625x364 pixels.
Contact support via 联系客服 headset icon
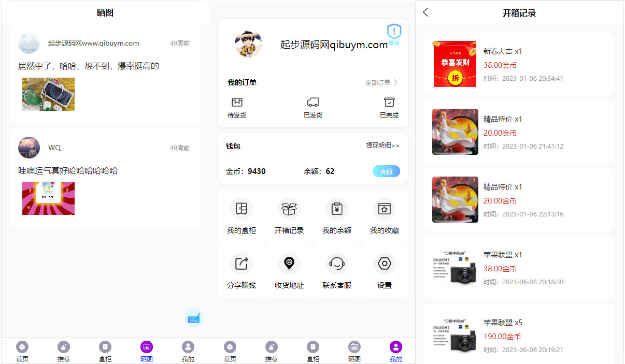tap(337, 264)
